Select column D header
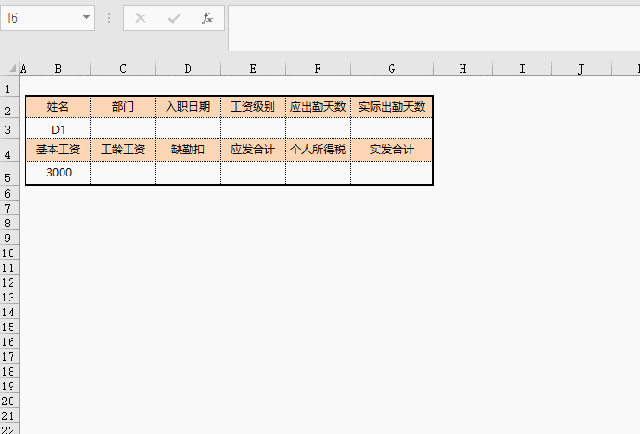Viewport: 640px width, 434px height. click(188, 69)
